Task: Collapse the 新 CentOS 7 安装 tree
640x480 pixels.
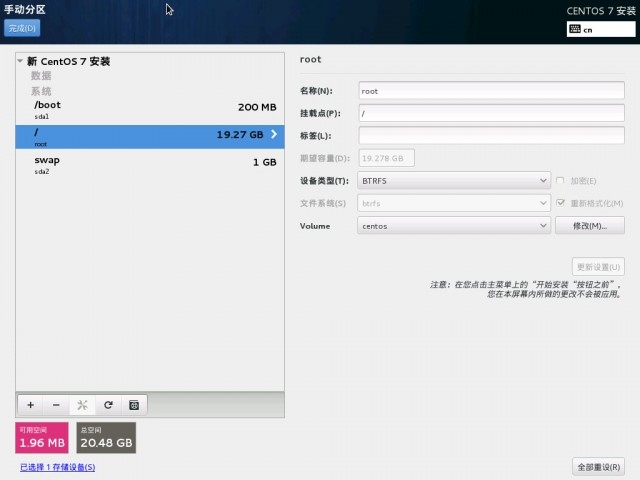Action: tap(20, 61)
